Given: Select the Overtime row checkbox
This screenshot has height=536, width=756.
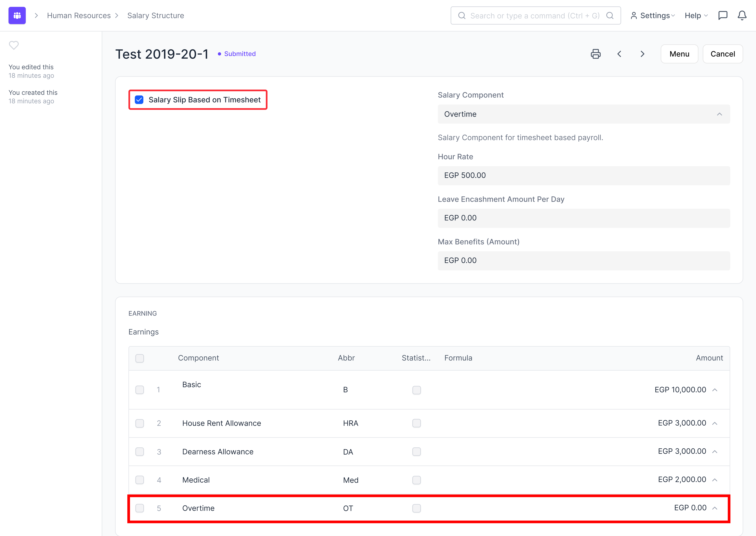Looking at the screenshot, I should click(x=140, y=508).
